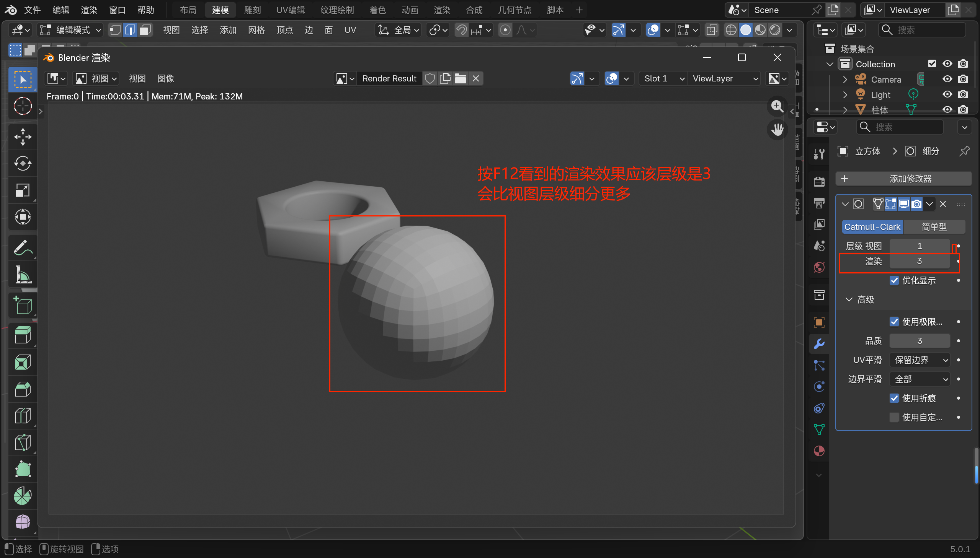Screen dimensions: 980x558
Task: Disable the 使用折痕 checkbox
Action: pyautogui.click(x=894, y=398)
